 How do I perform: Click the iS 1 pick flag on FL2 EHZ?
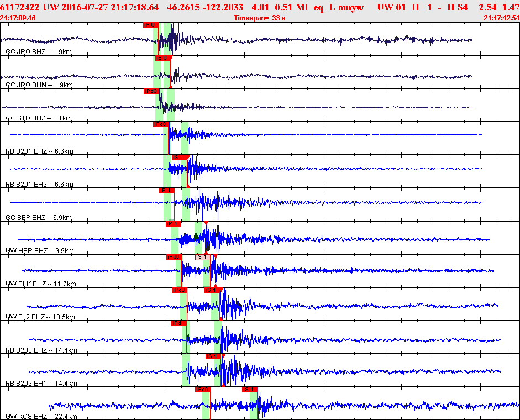click(212, 290)
